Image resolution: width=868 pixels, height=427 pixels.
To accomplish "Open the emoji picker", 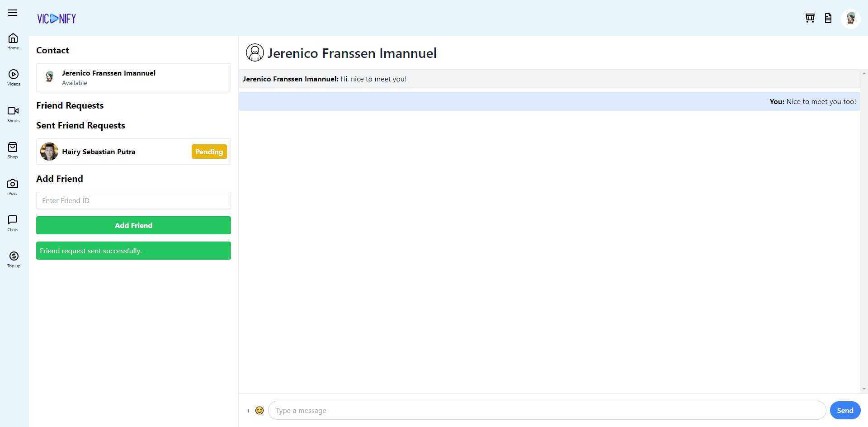I will coord(259,410).
